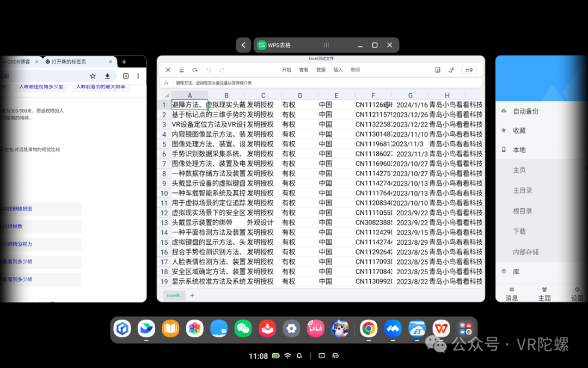The image size is (588, 368).
Task: Open 收藏 in the file manager sidebar
Action: tap(519, 131)
